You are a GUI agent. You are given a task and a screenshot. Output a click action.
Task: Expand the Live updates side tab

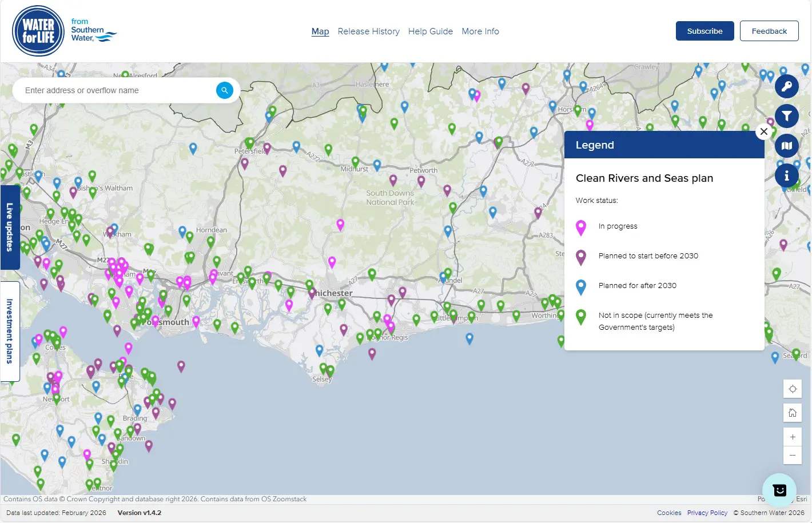(10, 227)
